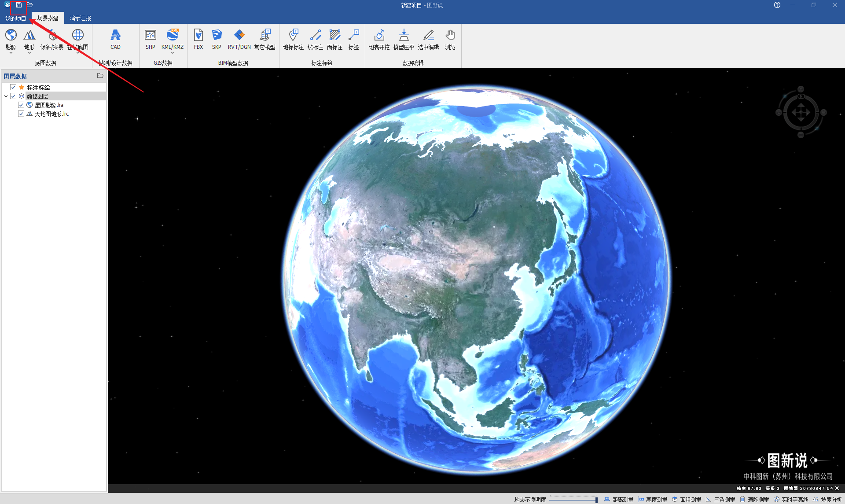Import an FBX model file
The width and height of the screenshot is (845, 504).
click(x=198, y=39)
